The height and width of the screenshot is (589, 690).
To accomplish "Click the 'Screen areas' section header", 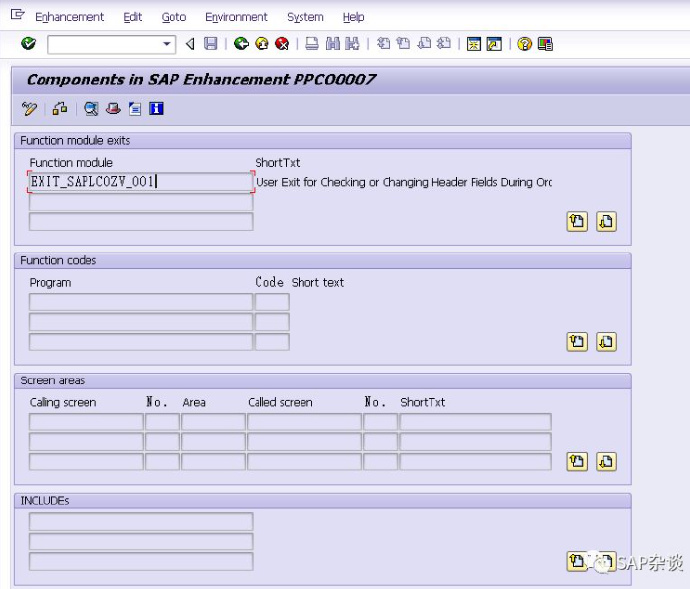I will point(53,380).
